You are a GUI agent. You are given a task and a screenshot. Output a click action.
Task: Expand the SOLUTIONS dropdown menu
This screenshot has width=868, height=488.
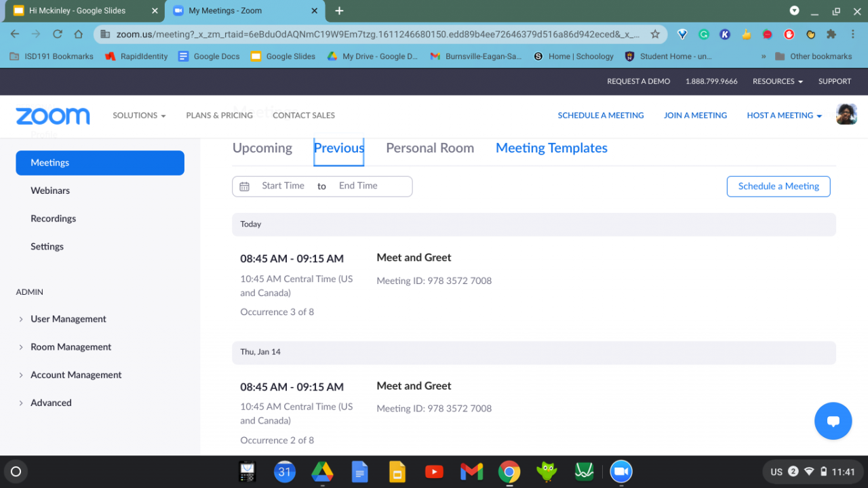pyautogui.click(x=139, y=115)
